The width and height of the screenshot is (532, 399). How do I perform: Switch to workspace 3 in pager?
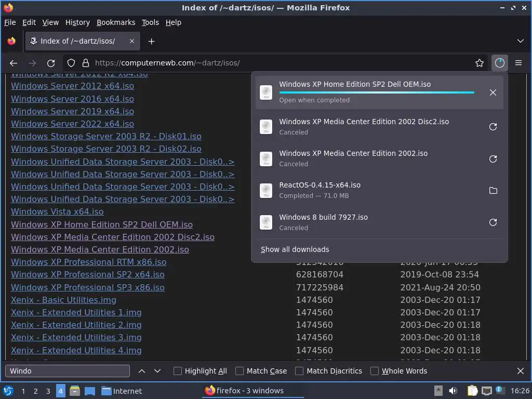pos(48,391)
